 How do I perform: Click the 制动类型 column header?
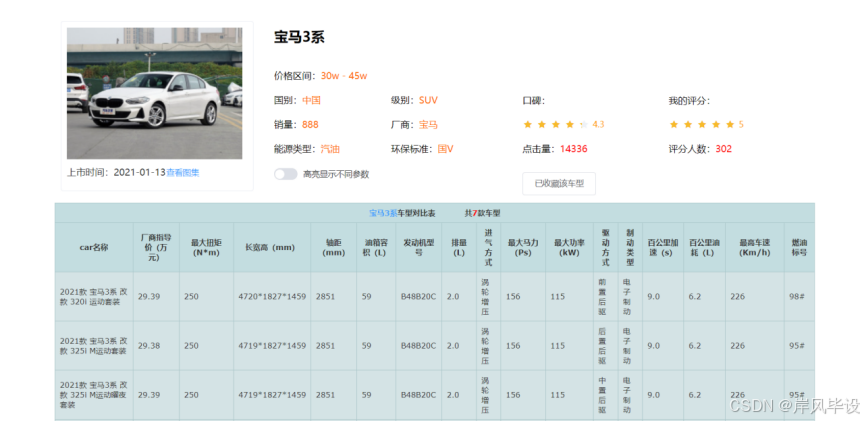pyautogui.click(x=630, y=247)
